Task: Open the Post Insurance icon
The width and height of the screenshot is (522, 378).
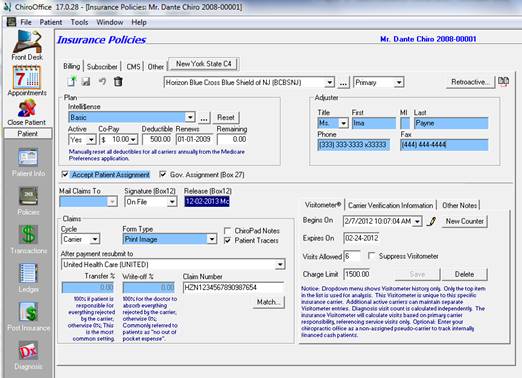Action: (x=28, y=316)
